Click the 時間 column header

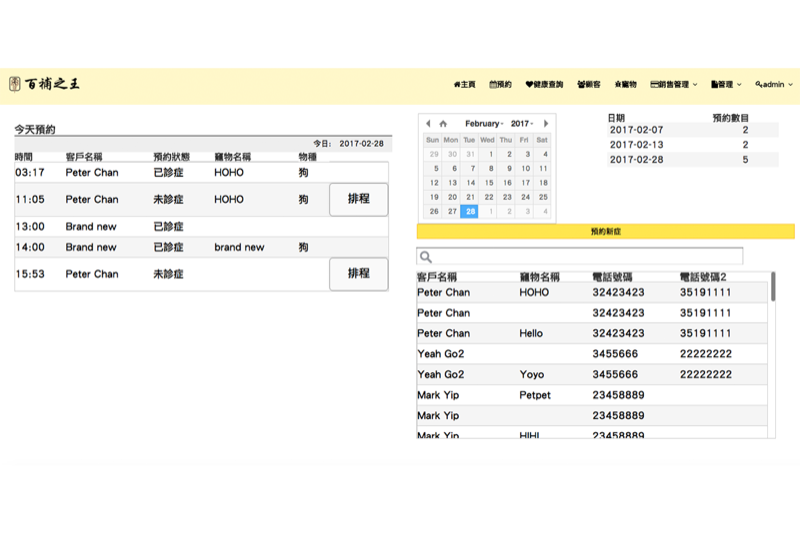(24, 157)
